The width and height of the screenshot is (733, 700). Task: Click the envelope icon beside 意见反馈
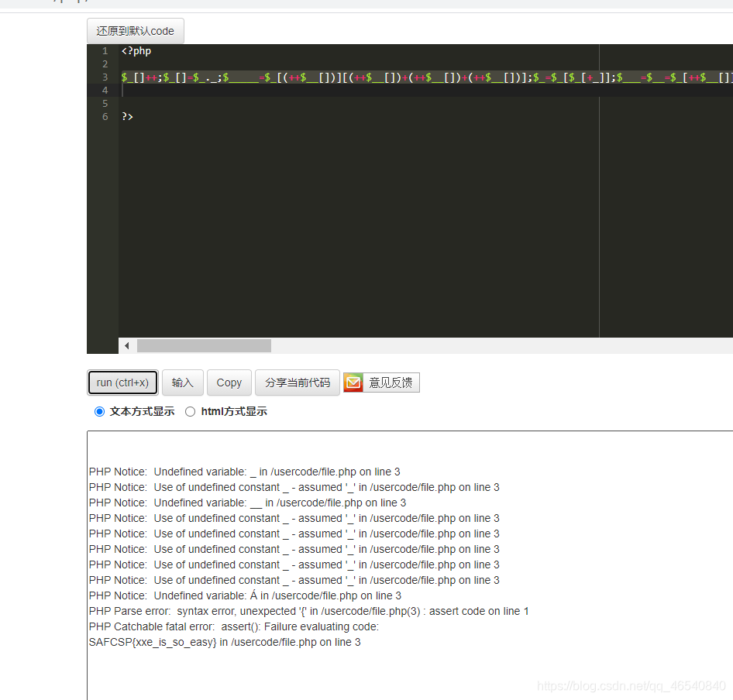click(x=353, y=383)
